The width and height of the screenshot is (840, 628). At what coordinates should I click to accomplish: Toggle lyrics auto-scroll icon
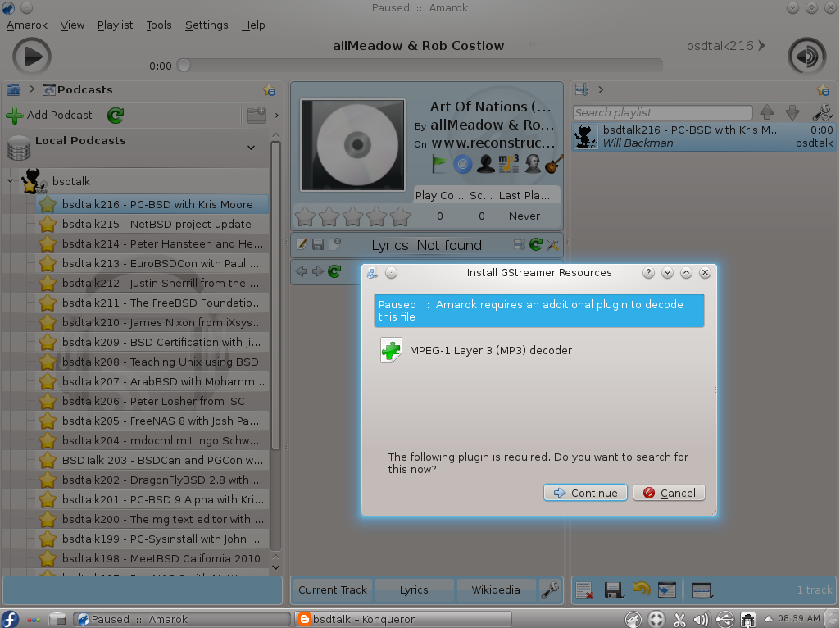(x=519, y=245)
